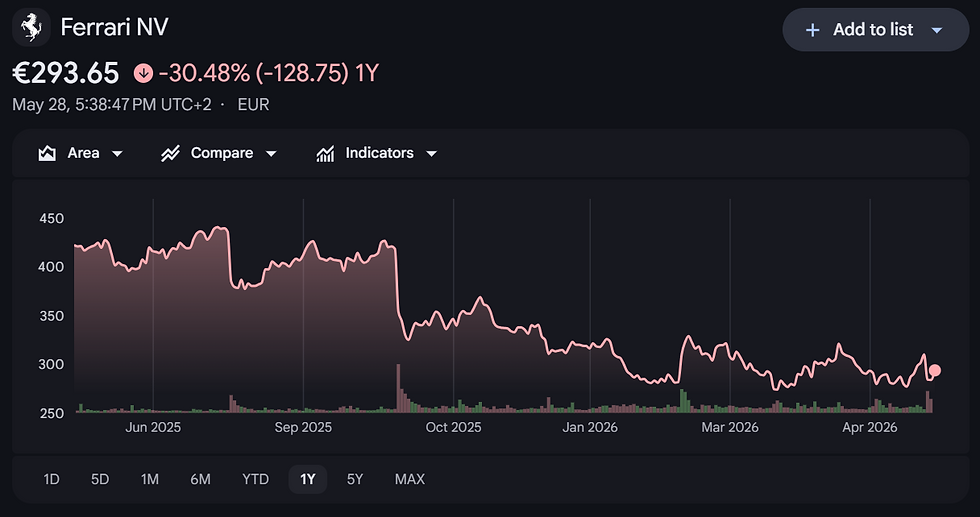The height and width of the screenshot is (517, 980).
Task: Expand the Indicators dropdown arrow
Action: [x=431, y=154]
